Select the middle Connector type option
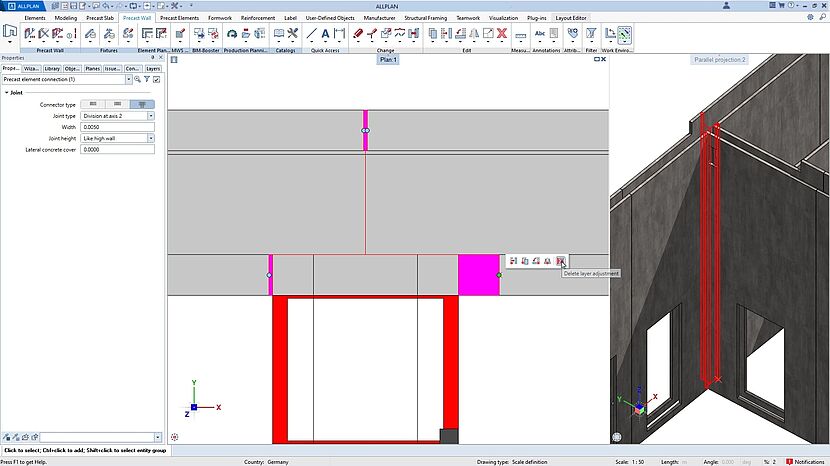 pyautogui.click(x=118, y=104)
